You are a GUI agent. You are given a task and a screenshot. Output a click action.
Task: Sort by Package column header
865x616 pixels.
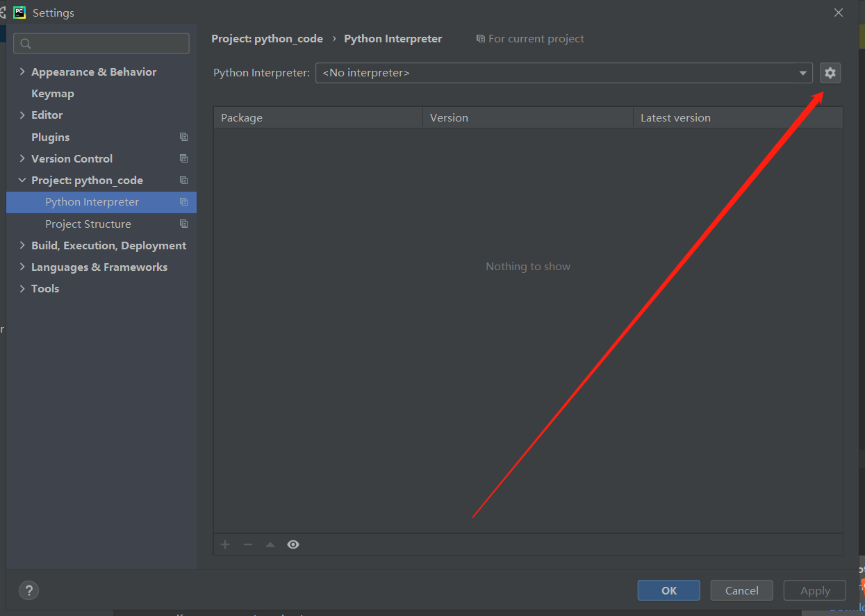(x=318, y=117)
